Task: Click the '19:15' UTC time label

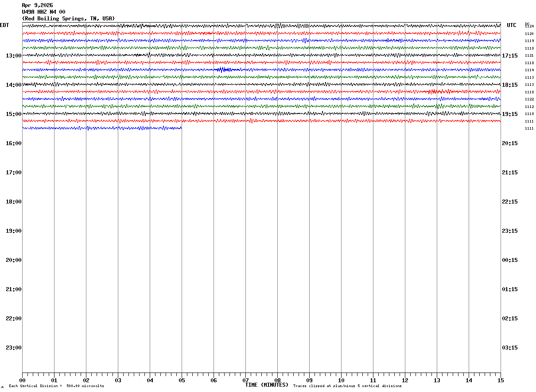Action: 510,114
